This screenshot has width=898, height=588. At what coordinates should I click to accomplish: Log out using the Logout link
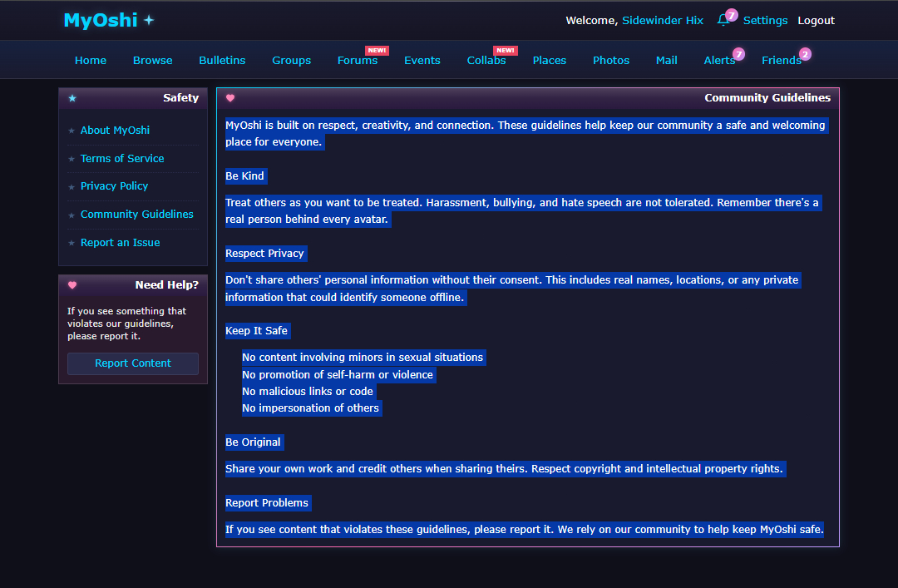click(x=816, y=21)
